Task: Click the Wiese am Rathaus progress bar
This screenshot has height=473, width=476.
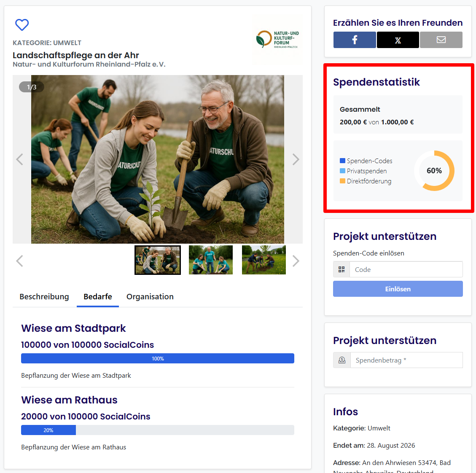Action: click(158, 430)
